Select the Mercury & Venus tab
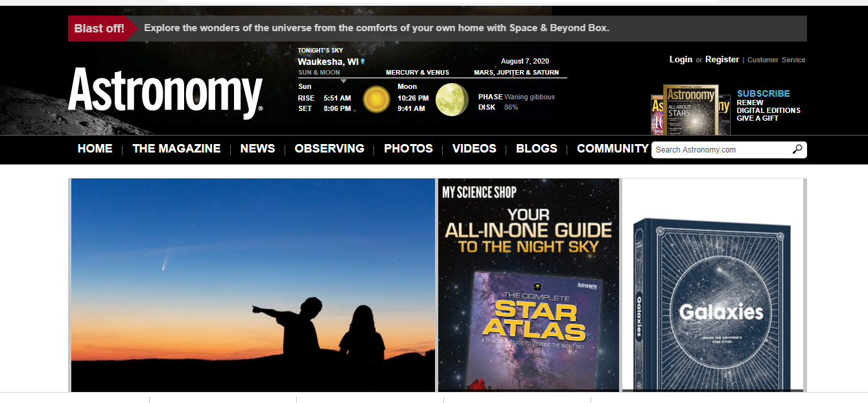Viewport: 868px width, 403px height. (417, 73)
